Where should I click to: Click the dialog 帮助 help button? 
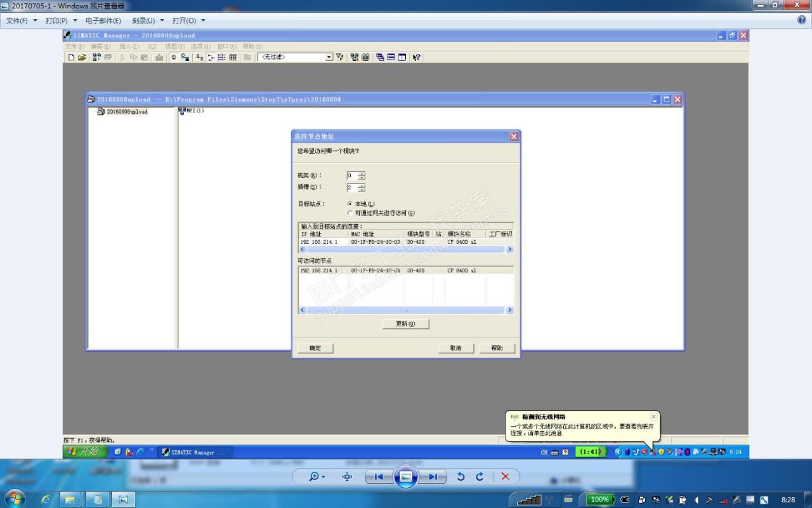(x=497, y=348)
